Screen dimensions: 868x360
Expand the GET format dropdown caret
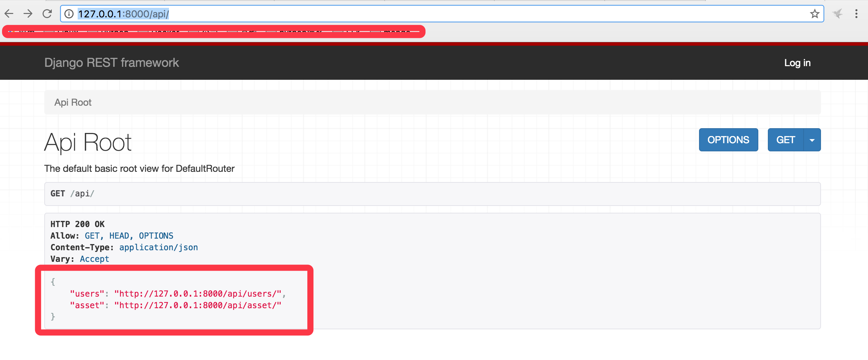pos(812,140)
